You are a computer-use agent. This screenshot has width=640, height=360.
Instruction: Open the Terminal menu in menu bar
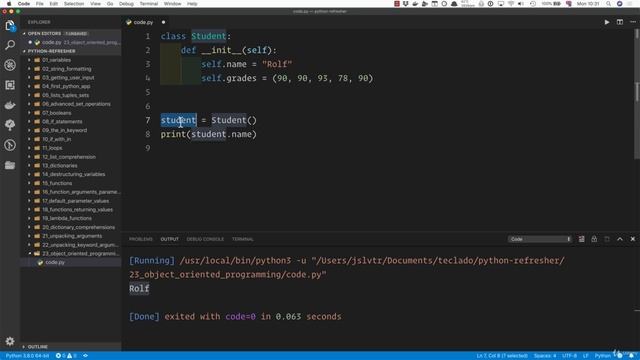click(x=149, y=4)
